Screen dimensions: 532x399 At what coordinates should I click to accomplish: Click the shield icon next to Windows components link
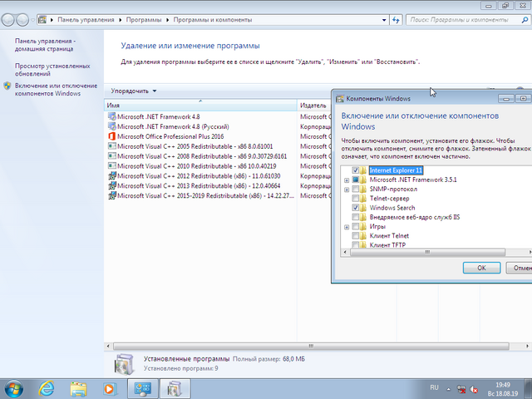(x=7, y=86)
